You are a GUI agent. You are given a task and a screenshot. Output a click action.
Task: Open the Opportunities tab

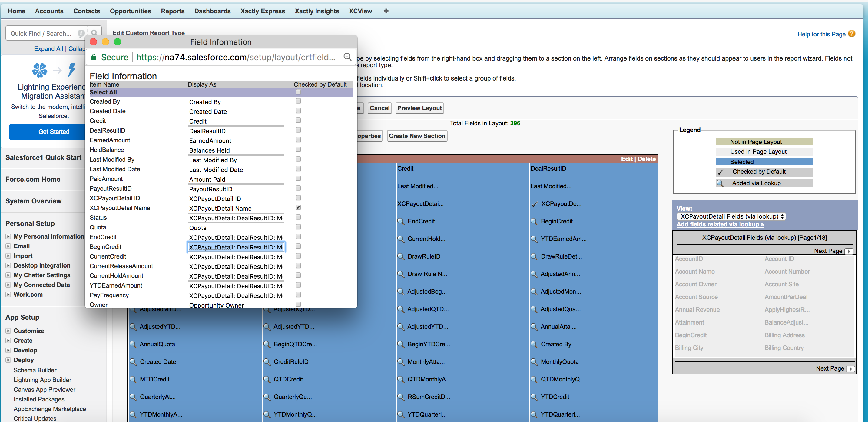(x=131, y=11)
